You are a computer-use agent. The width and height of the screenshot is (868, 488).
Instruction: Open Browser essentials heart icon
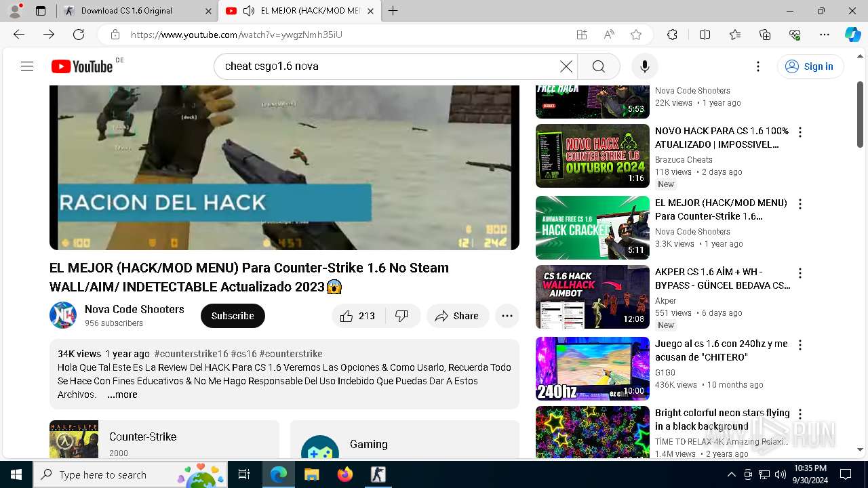[795, 35]
